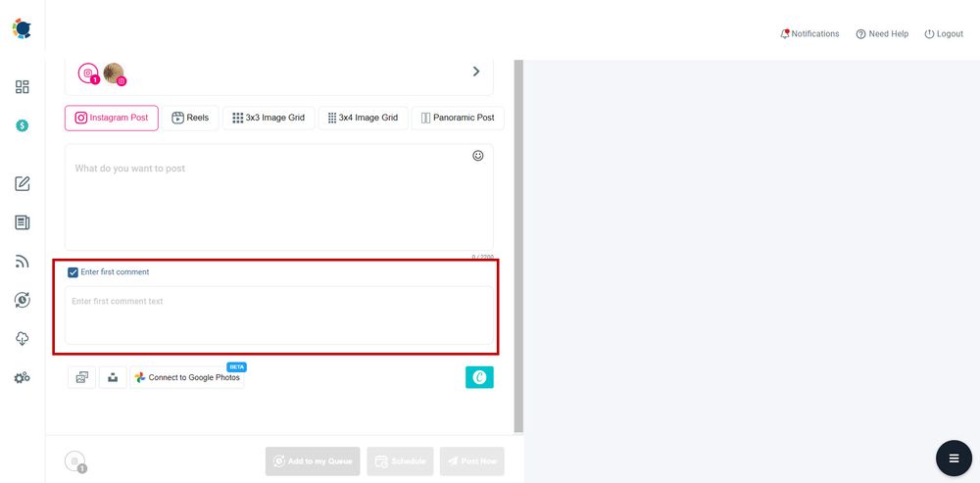The image size is (980, 483).
Task: Expand the account selector chevron arrow
Action: click(476, 72)
